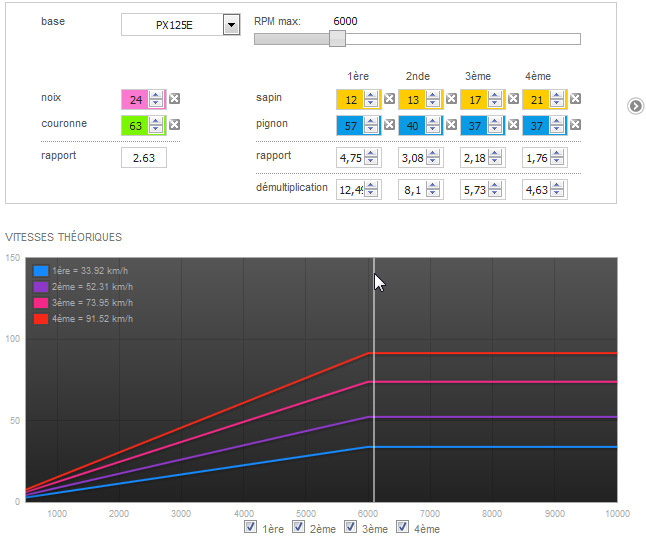Remove the 3ème pignon value 37
The width and height of the screenshot is (646, 543).
coord(513,125)
